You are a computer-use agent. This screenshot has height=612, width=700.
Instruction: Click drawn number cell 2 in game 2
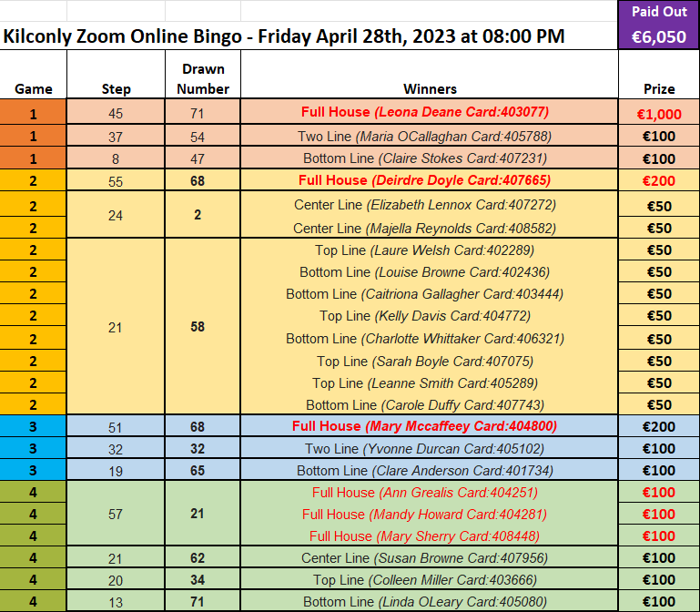click(203, 215)
